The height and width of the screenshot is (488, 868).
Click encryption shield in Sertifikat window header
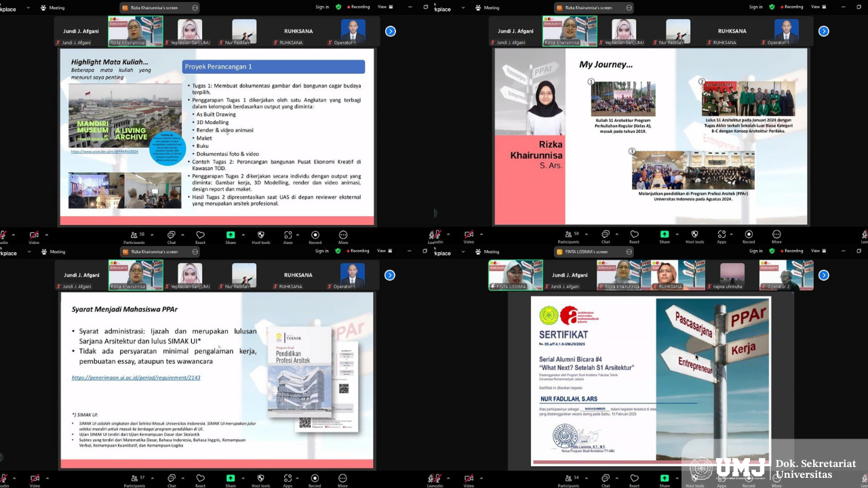772,251
